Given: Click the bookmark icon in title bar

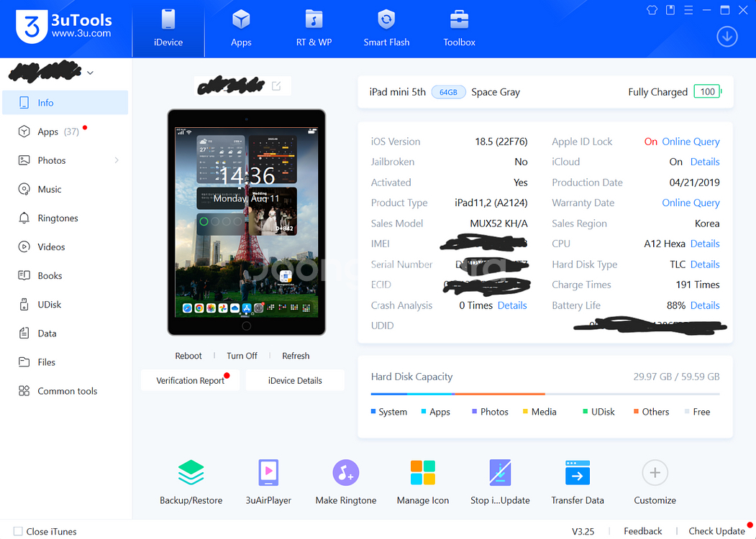Looking at the screenshot, I should (x=670, y=9).
